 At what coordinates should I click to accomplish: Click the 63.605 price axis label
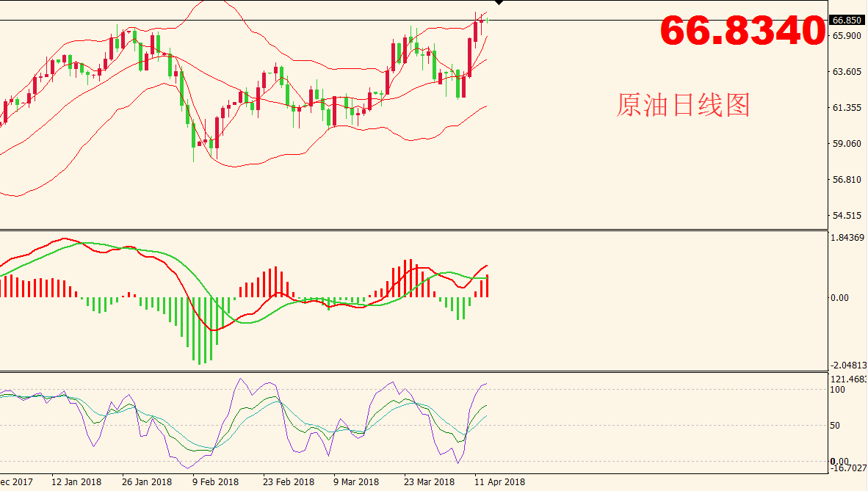click(x=846, y=72)
